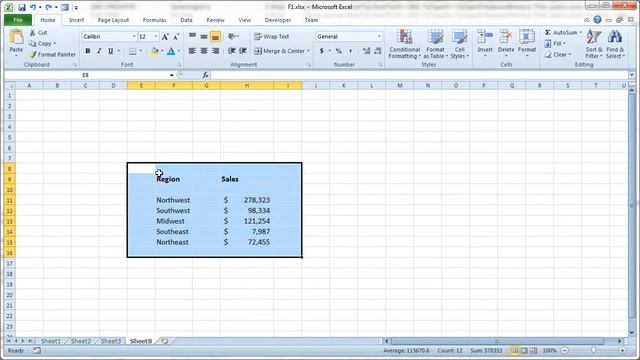Open Format as Table gallery
640x360 pixels.
(x=435, y=44)
